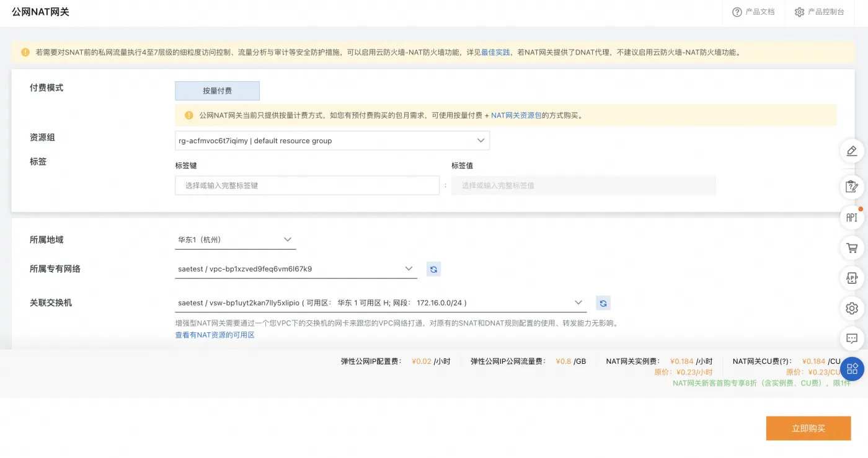Screen dimensions: 868x458
Task: Click the NAT网关新客首购专享8折 promotion text
Action: (762, 383)
